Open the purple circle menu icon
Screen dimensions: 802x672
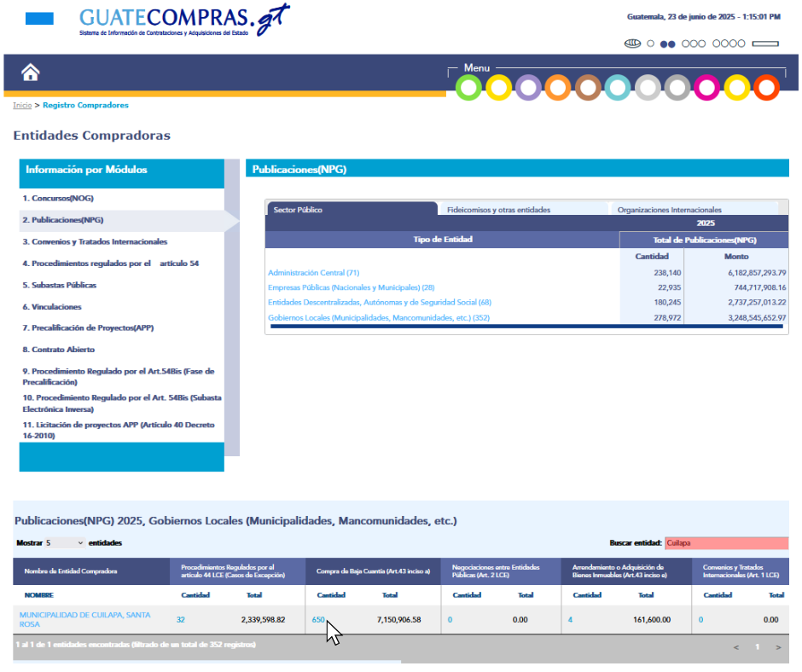tap(528, 88)
